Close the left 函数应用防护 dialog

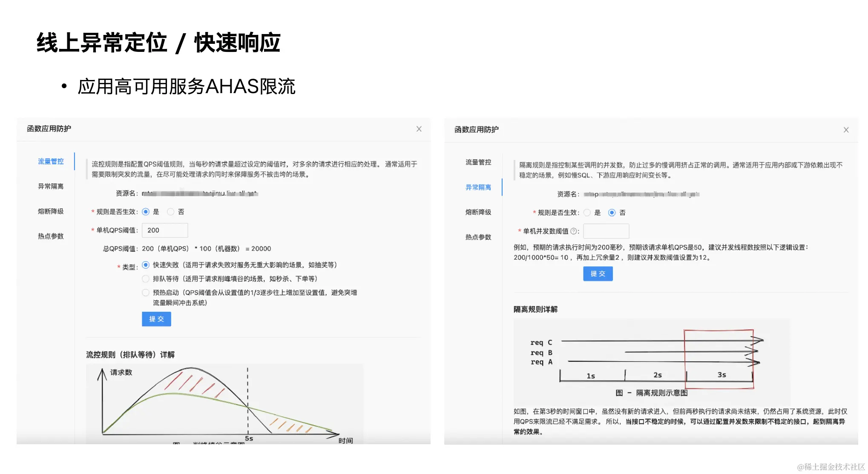(x=419, y=129)
